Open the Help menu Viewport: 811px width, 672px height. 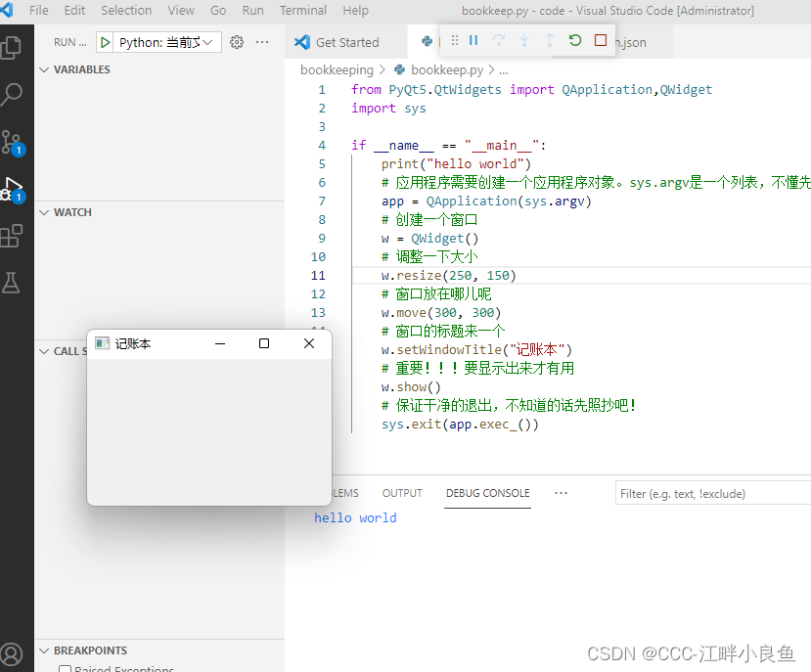(x=355, y=11)
